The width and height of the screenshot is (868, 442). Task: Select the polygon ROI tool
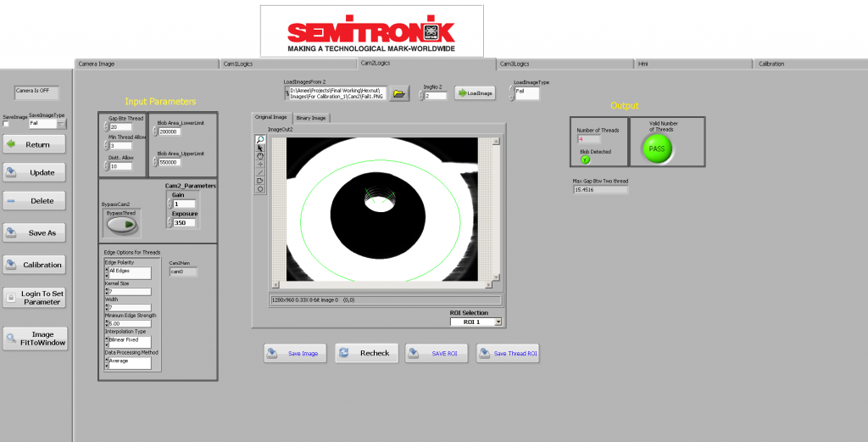coord(260,181)
